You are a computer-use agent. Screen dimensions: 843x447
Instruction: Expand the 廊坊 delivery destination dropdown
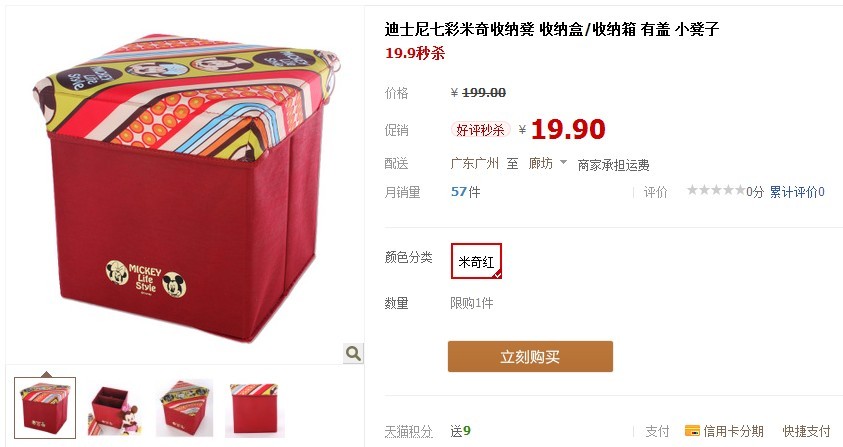(548, 163)
